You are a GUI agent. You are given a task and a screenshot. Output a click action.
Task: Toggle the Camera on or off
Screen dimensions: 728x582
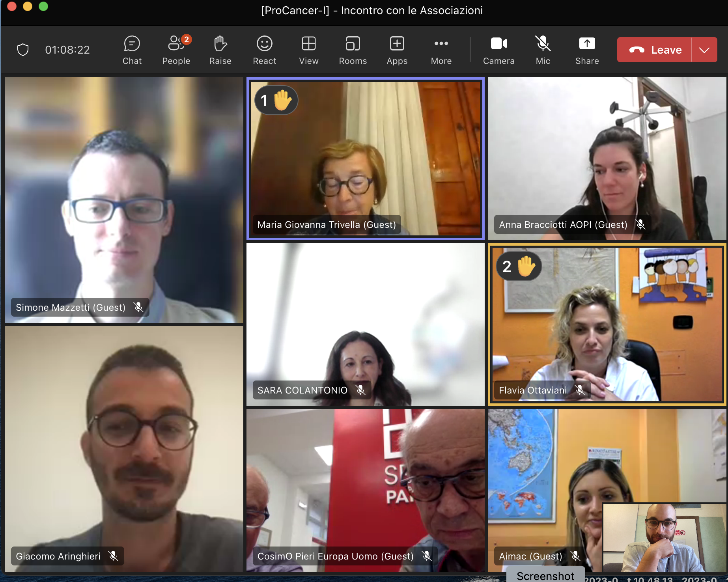click(499, 50)
